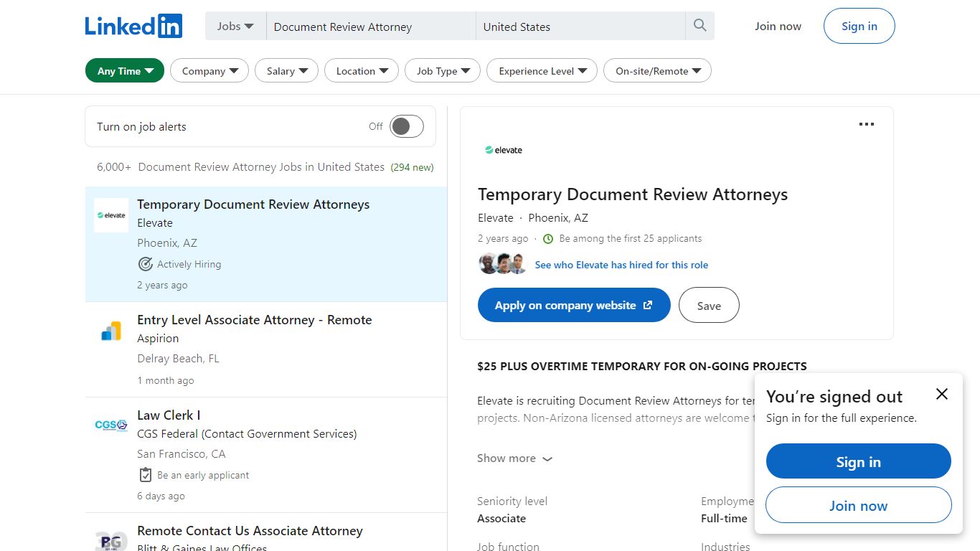The height and width of the screenshot is (551, 980).
Task: Click the Document Review Attorney search field
Action: click(x=371, y=27)
